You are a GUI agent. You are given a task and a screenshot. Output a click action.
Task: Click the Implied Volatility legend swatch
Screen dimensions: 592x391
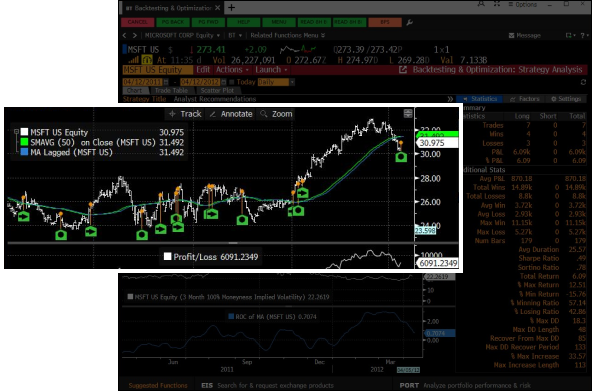tap(130, 297)
